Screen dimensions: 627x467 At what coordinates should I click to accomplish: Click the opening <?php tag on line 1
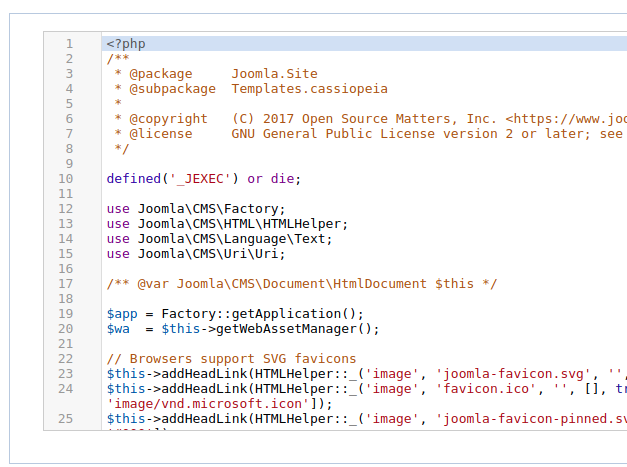coord(126,44)
